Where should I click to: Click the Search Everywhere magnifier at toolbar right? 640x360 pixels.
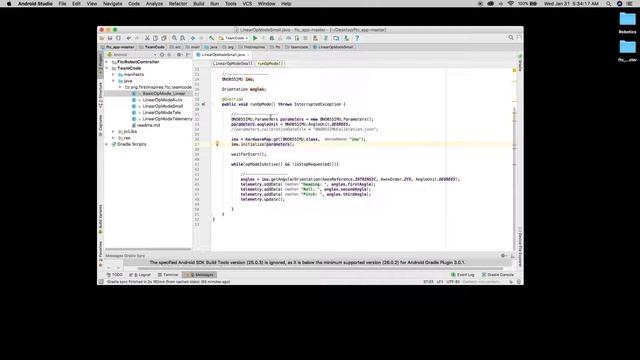click(x=511, y=38)
